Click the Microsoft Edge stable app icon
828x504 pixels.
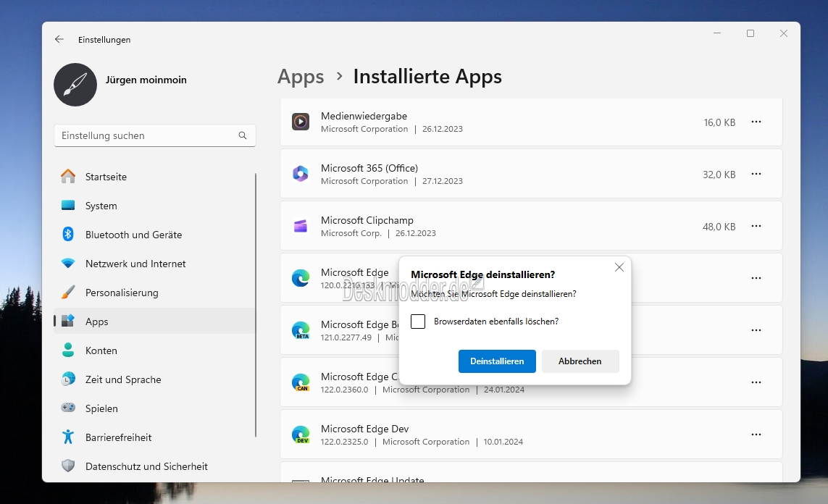pos(301,278)
